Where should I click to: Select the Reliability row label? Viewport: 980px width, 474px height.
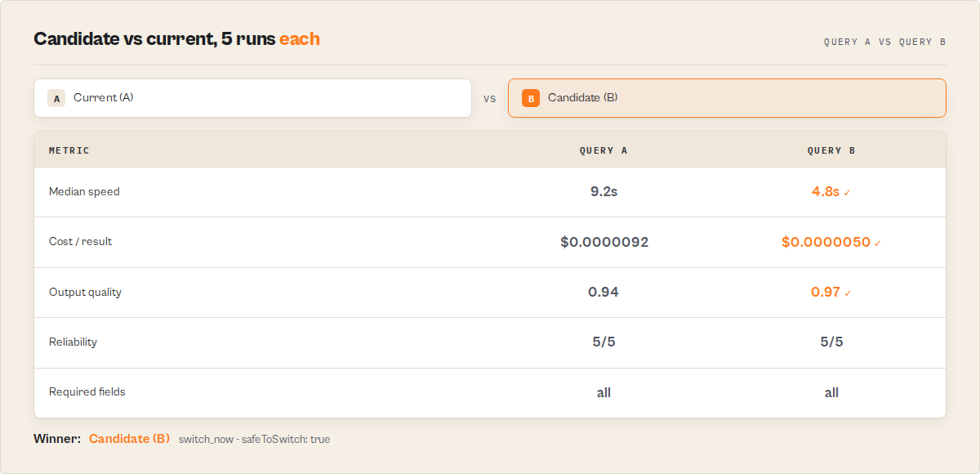tap(73, 342)
